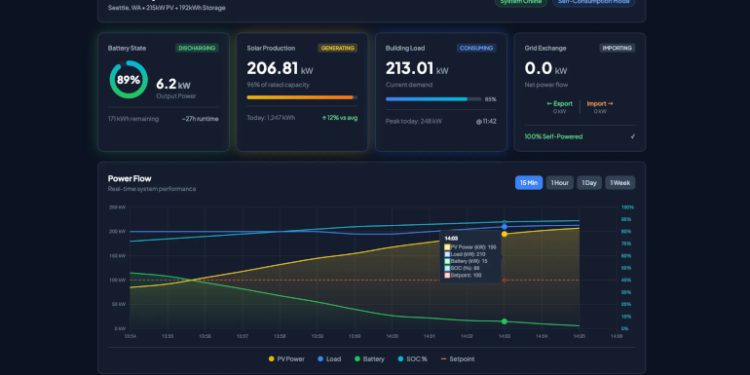Click the blue building load progress bar

point(433,99)
